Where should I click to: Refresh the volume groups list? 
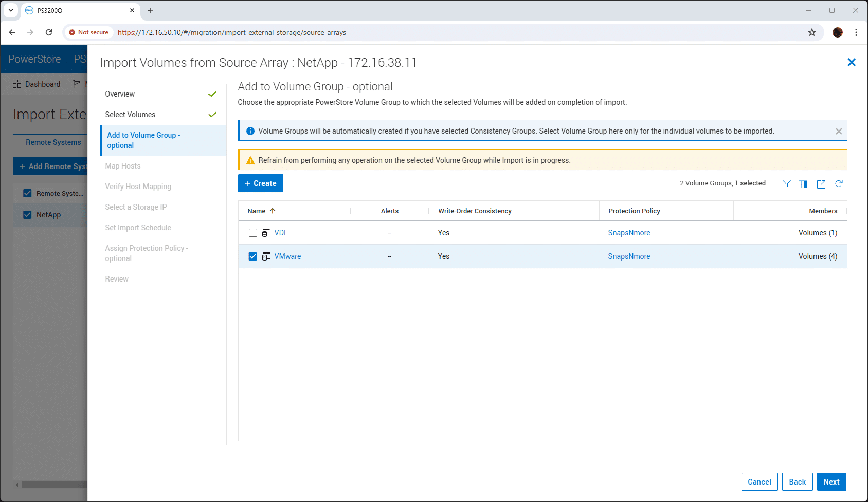point(839,183)
